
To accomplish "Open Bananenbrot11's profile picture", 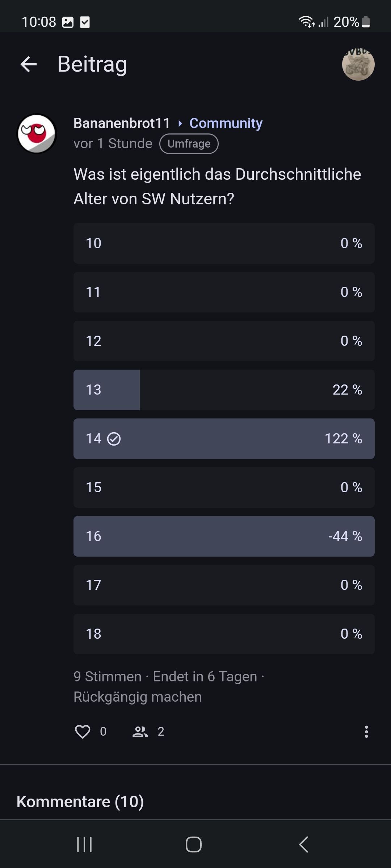I will tap(37, 134).
